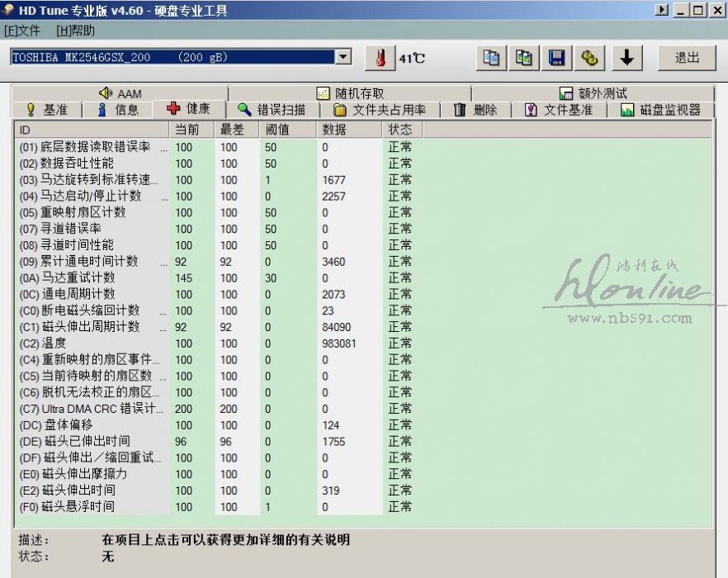Open the 随机存取 tab
Image resolution: width=728 pixels, height=578 pixels.
tap(350, 93)
